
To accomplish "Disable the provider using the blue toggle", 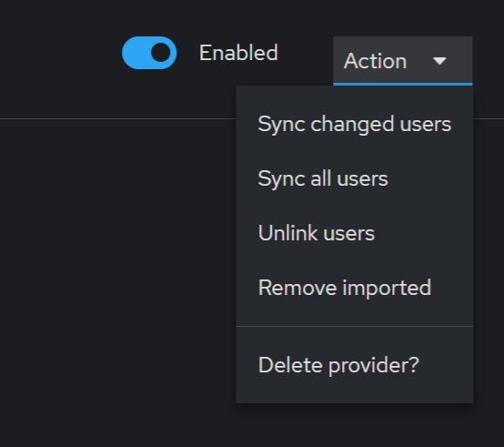I will pyautogui.click(x=149, y=53).
